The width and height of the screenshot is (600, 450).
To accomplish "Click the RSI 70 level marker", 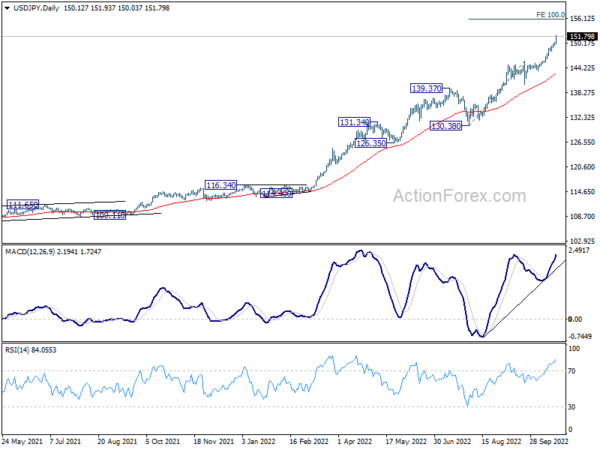I will 572,371.
